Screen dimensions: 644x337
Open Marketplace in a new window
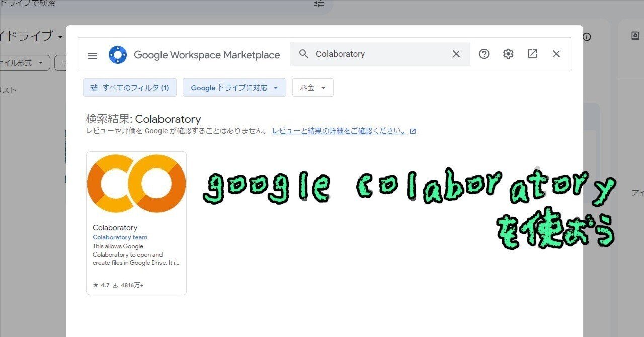532,54
